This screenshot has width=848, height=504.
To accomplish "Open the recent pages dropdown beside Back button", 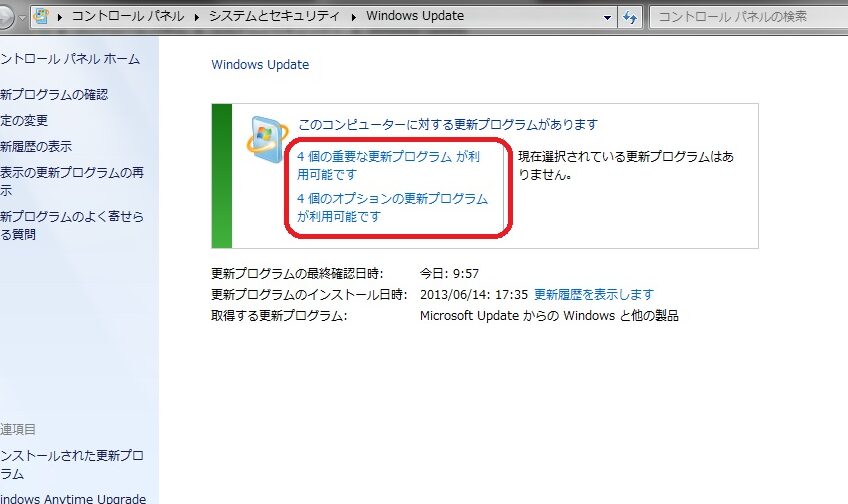I will 22,17.
